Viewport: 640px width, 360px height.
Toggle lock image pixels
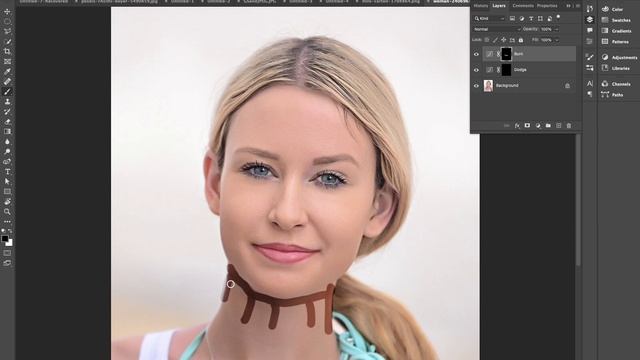point(495,40)
